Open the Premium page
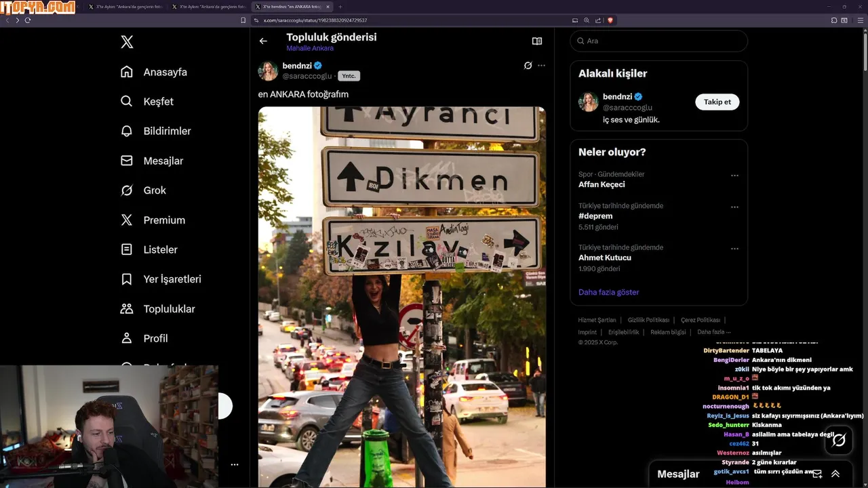The image size is (868, 488). pos(153,220)
